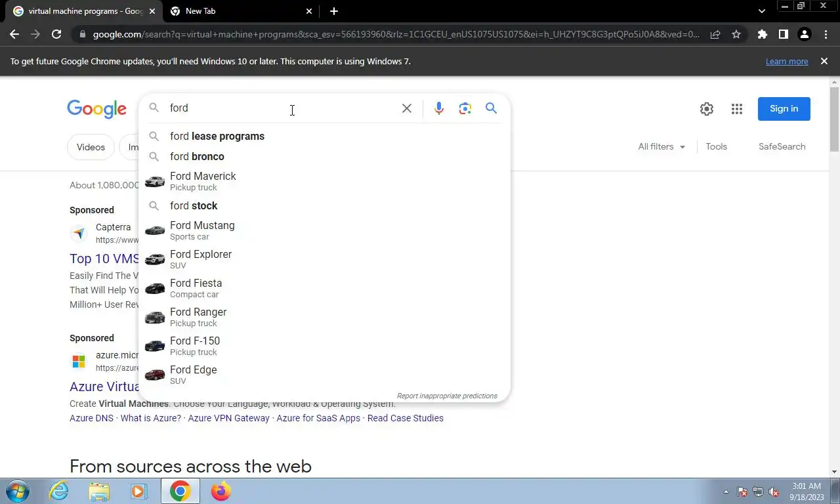
Task: Open SafeSearch settings
Action: [x=782, y=147]
